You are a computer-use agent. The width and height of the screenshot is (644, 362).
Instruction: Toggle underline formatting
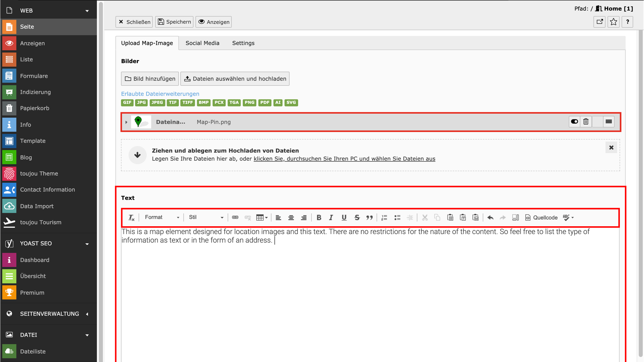pos(344,218)
